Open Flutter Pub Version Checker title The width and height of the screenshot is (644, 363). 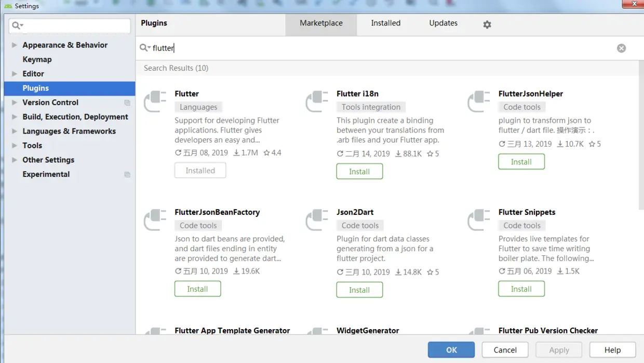548,330
